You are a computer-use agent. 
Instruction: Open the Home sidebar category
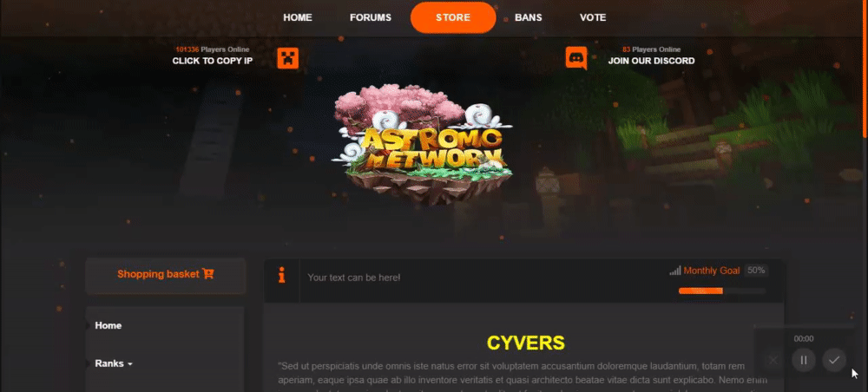(x=108, y=325)
